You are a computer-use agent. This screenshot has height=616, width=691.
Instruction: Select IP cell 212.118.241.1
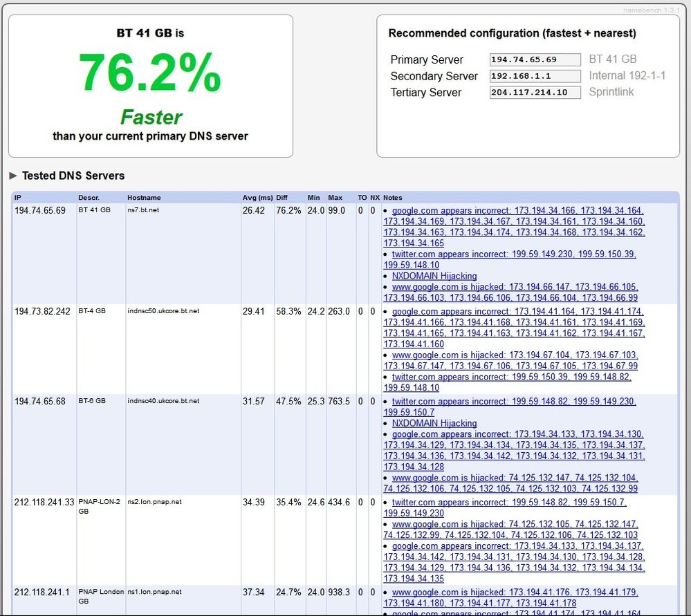pyautogui.click(x=42, y=592)
